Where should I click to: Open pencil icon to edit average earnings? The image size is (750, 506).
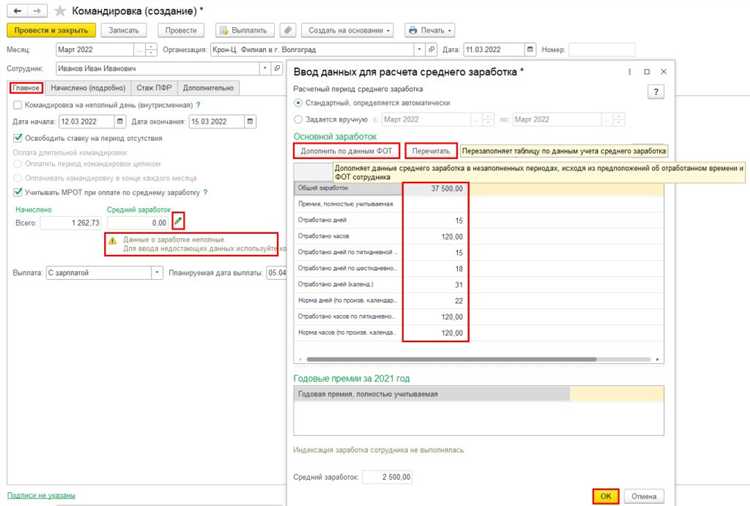[178, 221]
